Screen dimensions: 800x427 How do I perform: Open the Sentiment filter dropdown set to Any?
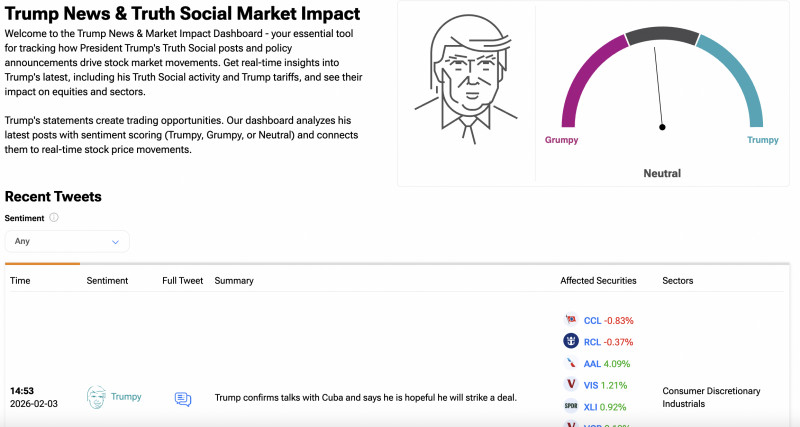tap(67, 241)
